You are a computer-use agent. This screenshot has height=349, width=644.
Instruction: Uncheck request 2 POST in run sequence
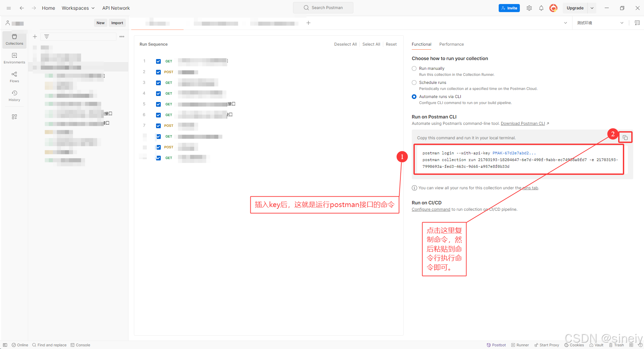click(x=158, y=72)
